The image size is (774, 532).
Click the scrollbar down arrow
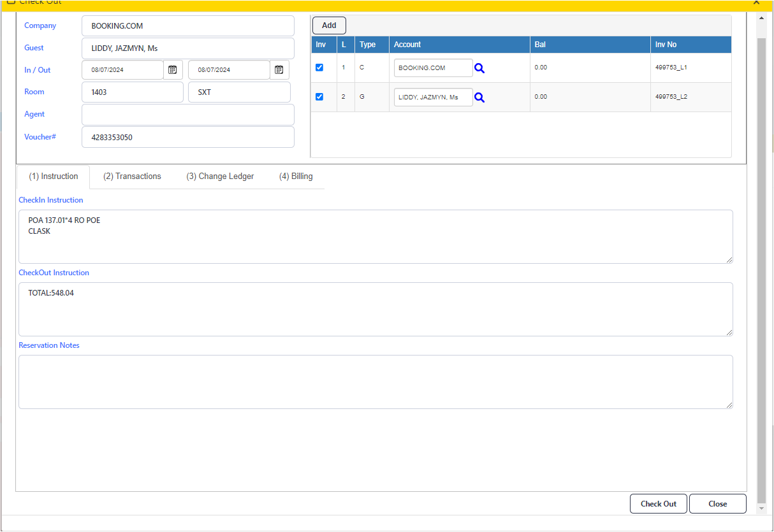click(761, 508)
